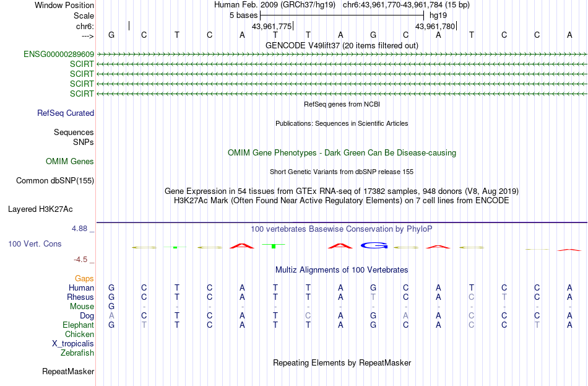Click the ENSG00000289609 right-pointing arrow transcript line
Viewport: 588px width, 386px height.
[342, 55]
